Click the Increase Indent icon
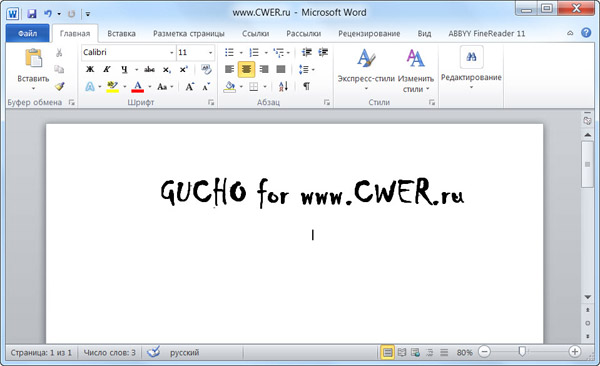The image size is (600, 366). coord(323,52)
